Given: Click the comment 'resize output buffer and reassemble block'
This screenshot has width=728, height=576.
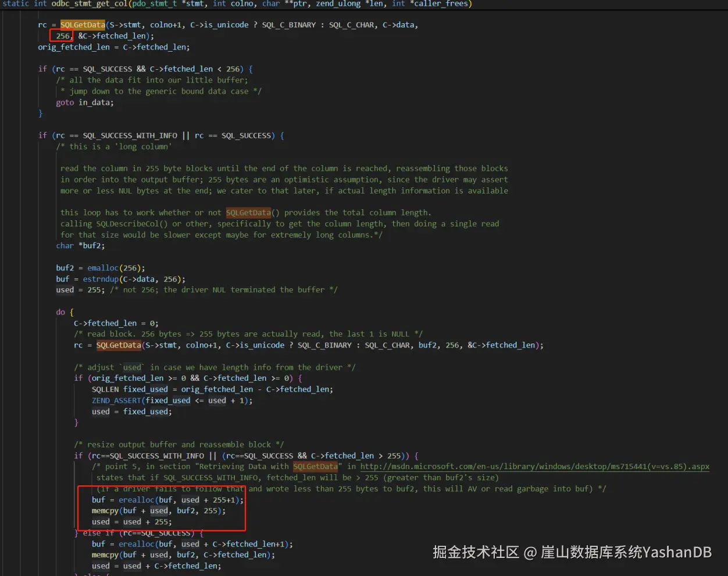Looking at the screenshot, I should pos(179,445).
